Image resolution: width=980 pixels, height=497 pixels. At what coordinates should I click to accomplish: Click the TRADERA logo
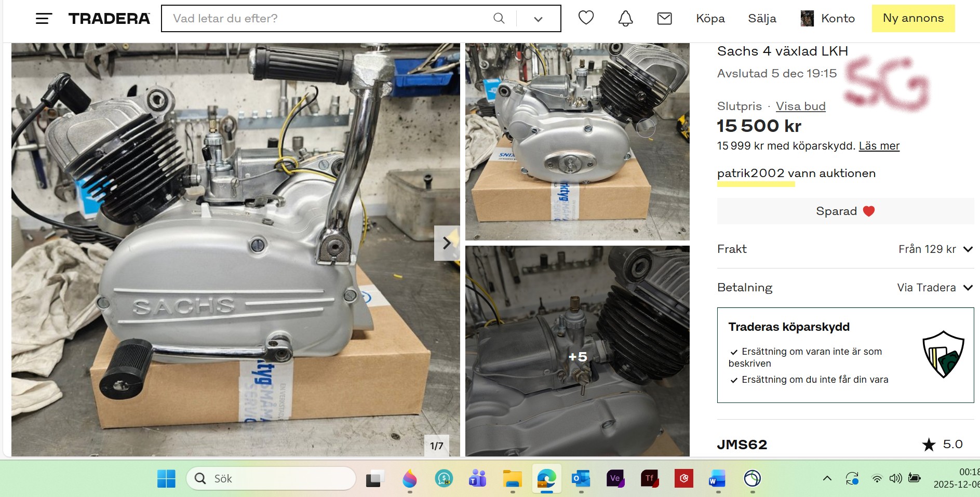click(x=109, y=19)
